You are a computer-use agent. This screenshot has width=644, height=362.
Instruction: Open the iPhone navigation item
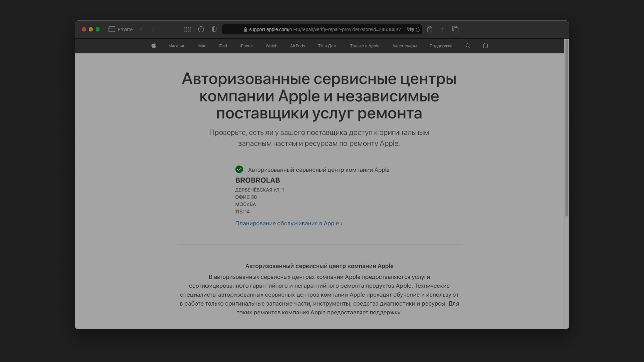[246, 46]
